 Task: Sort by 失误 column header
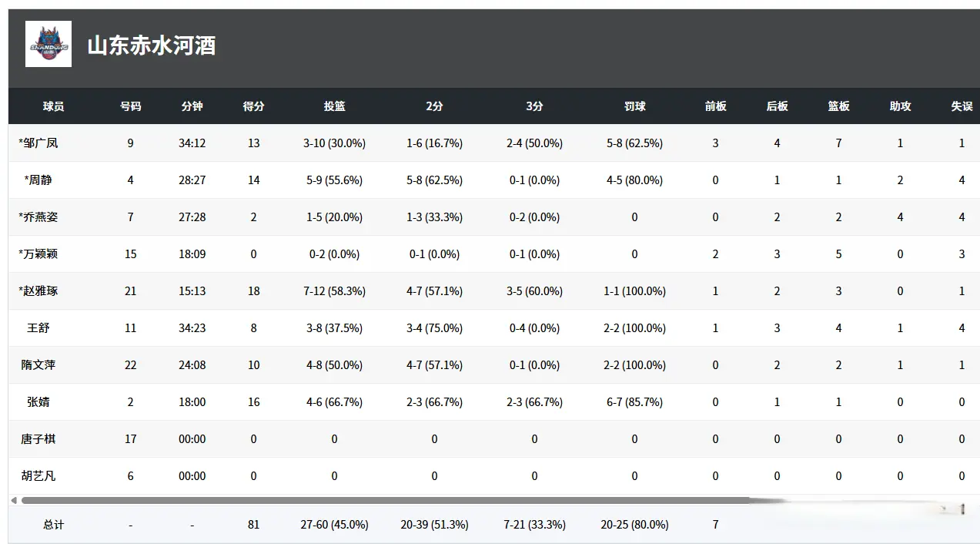click(962, 106)
